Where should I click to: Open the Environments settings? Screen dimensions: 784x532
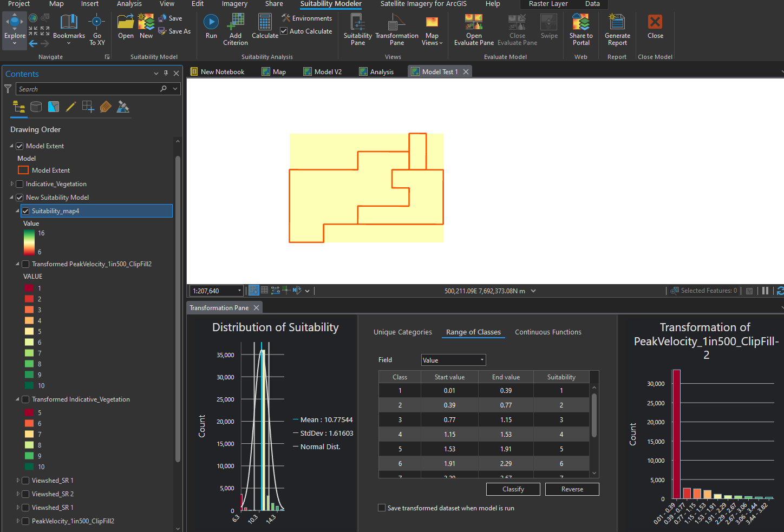click(x=306, y=18)
